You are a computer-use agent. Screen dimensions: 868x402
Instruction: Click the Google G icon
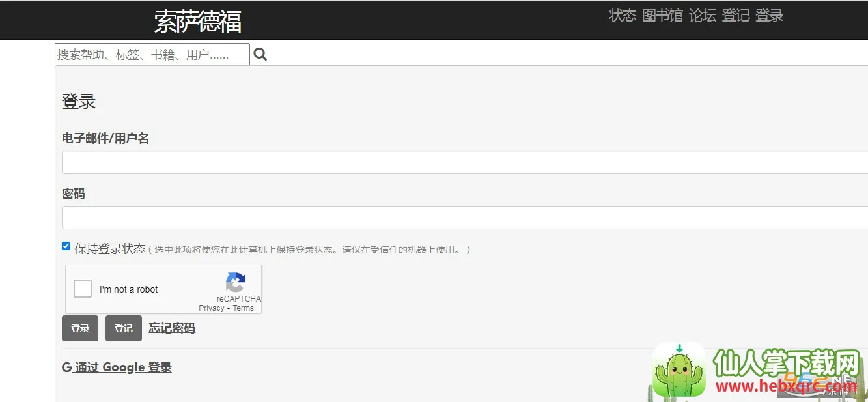[x=66, y=367]
